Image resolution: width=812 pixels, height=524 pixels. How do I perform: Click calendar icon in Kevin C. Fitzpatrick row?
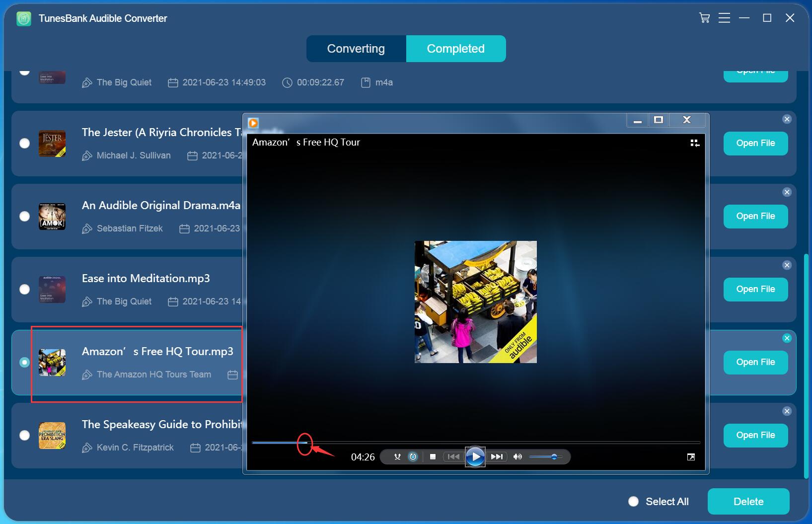tap(195, 448)
